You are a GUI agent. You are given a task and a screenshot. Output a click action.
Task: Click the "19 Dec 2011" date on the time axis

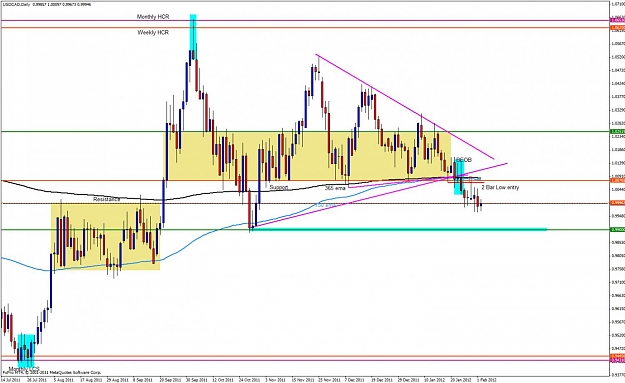click(x=382, y=379)
